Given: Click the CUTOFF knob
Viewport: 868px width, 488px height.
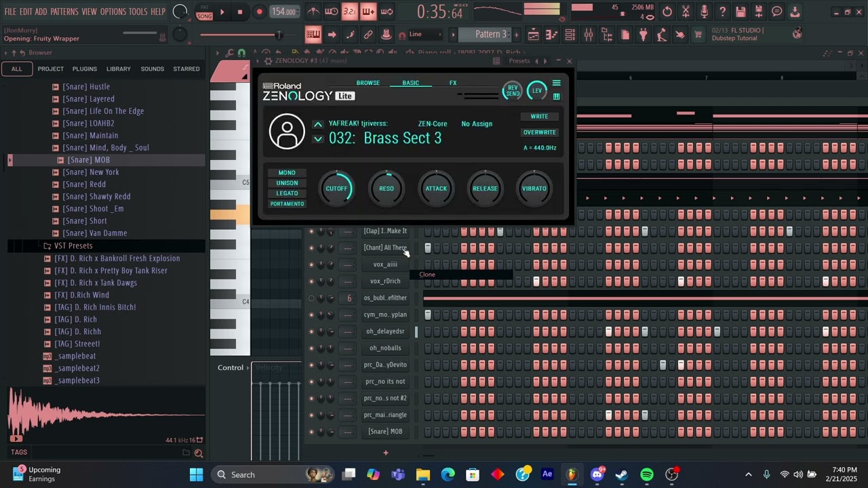Looking at the screenshot, I should point(336,188).
